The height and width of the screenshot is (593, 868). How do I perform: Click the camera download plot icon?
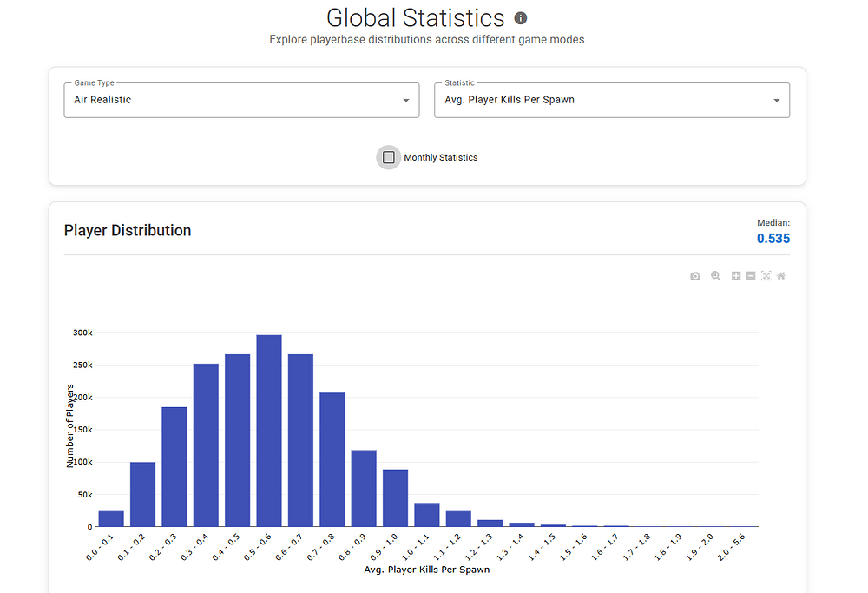click(x=695, y=276)
